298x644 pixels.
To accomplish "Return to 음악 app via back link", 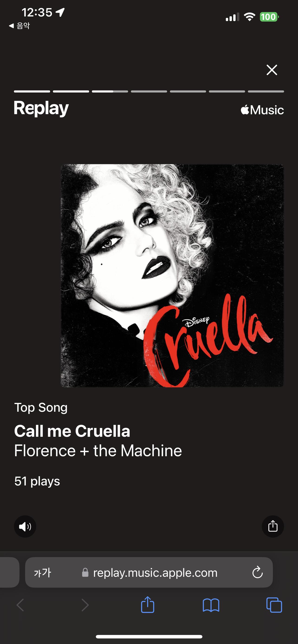I will [19, 26].
